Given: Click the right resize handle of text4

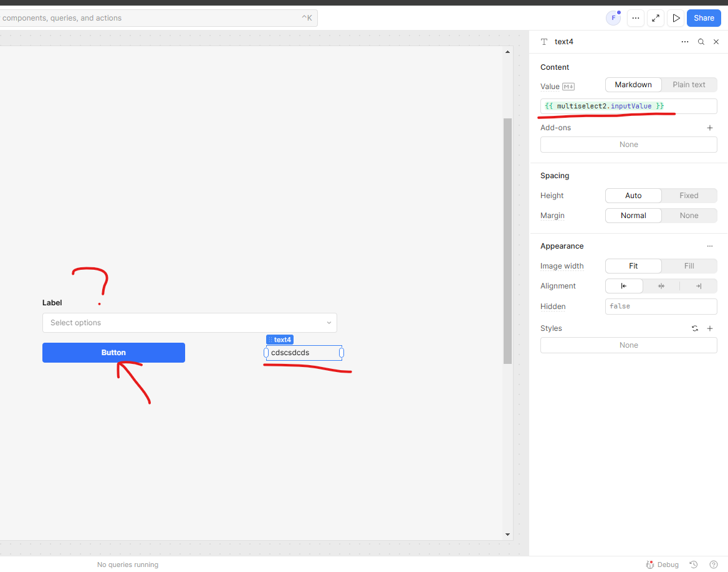Looking at the screenshot, I should pyautogui.click(x=342, y=353).
